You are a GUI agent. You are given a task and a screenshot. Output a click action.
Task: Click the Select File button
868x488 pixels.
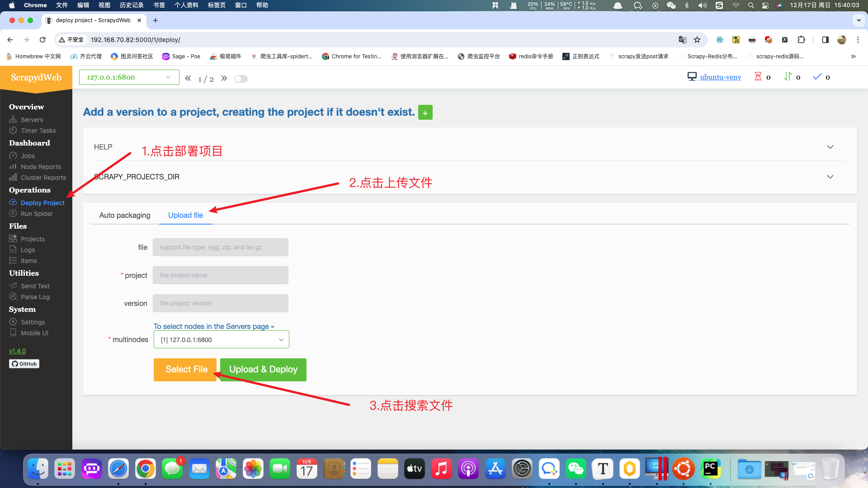[x=185, y=370]
